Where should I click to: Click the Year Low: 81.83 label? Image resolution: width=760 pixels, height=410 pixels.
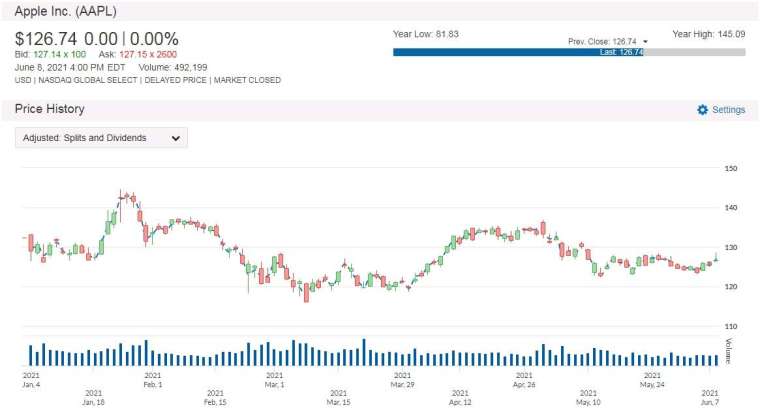pos(426,34)
